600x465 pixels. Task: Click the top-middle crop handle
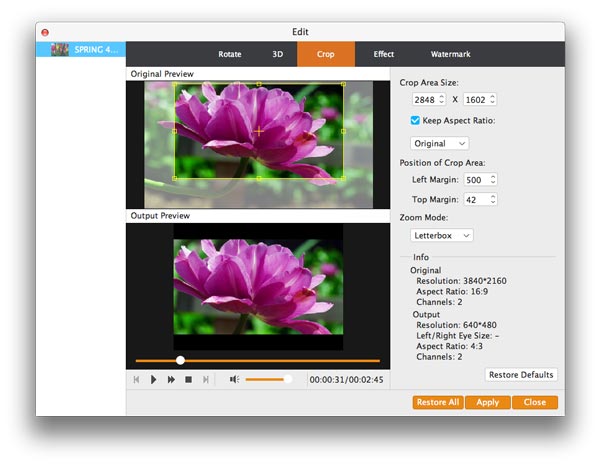(x=259, y=84)
